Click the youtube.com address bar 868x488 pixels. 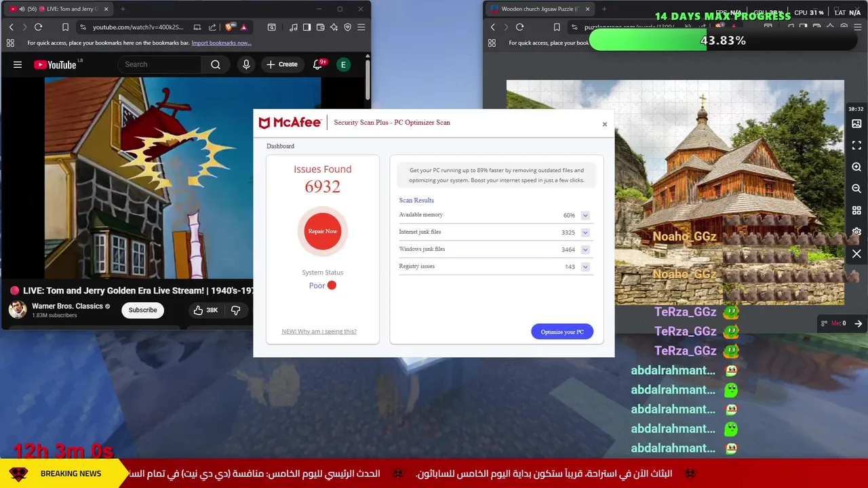[x=139, y=27]
